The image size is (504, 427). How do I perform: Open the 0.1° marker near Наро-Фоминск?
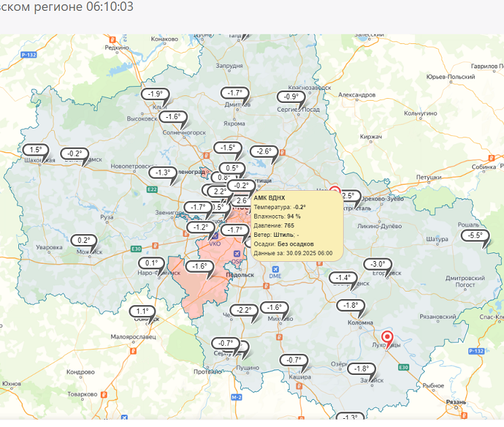point(152,263)
